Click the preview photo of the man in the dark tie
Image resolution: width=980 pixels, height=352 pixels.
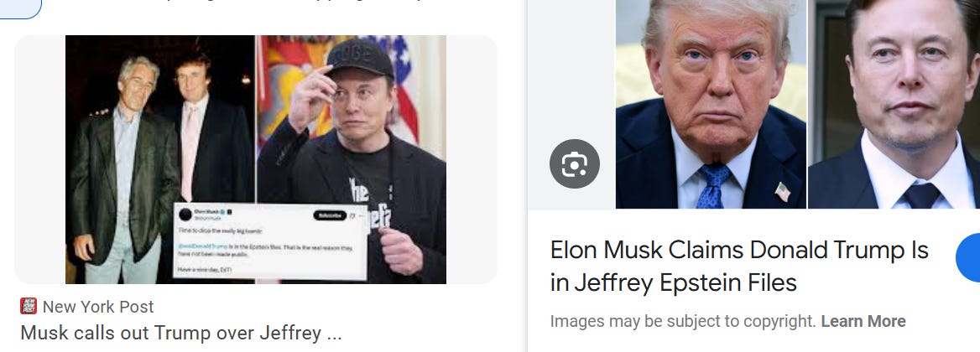[894, 104]
